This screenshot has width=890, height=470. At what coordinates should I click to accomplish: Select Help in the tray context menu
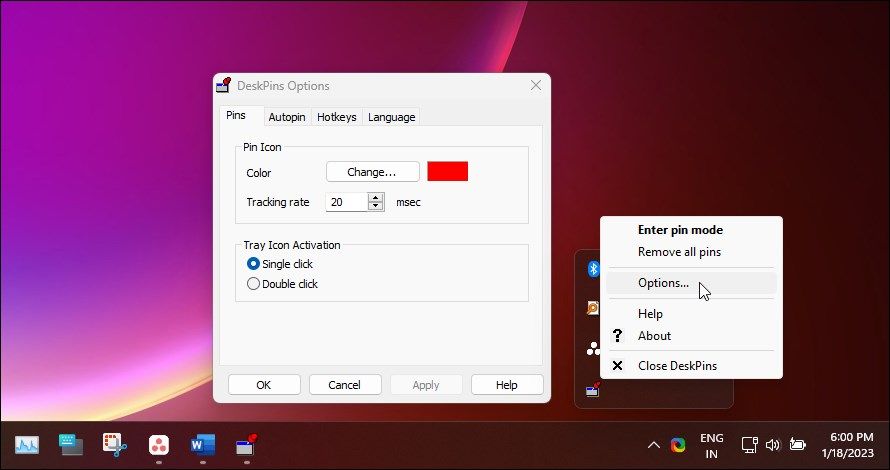click(691, 314)
